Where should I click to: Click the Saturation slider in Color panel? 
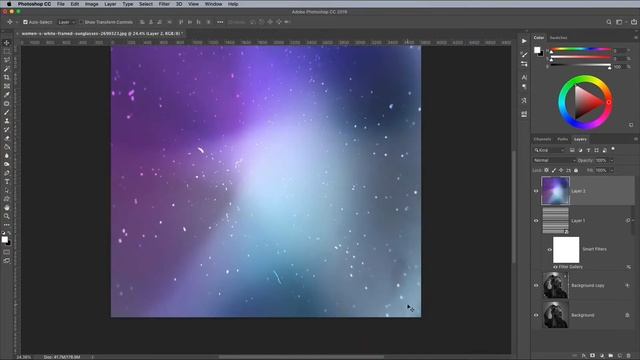[x=580, y=58]
